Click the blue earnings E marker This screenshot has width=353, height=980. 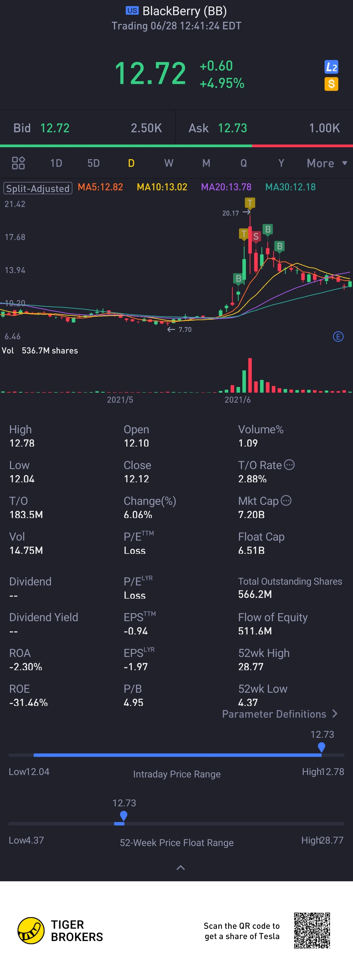pos(338,337)
